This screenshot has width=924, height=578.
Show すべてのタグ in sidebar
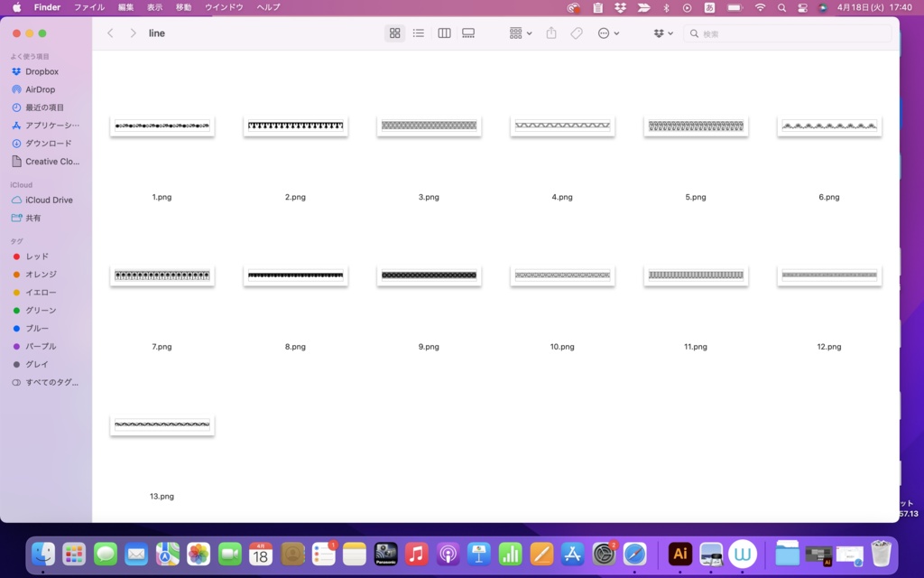46,382
